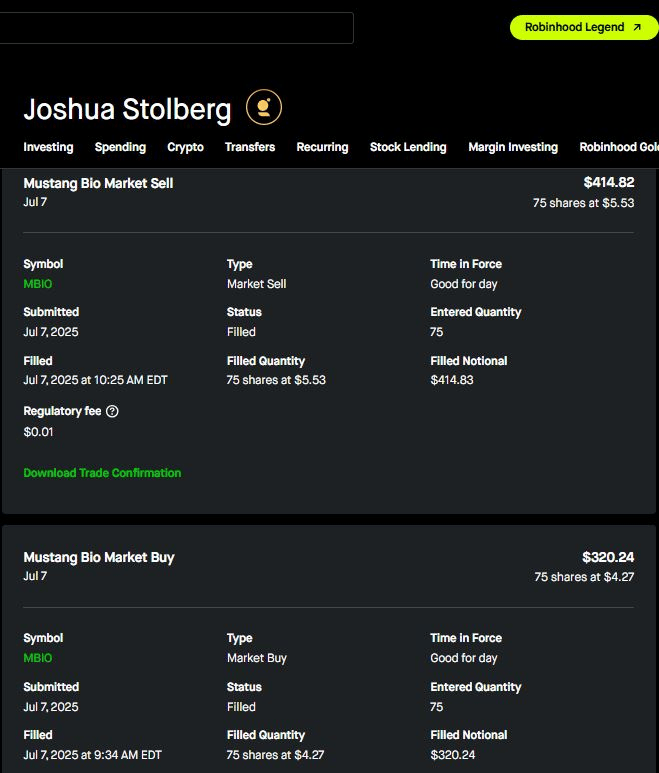The image size is (659, 773).
Task: Click the Joshua Stolberg account name
Action: (127, 109)
